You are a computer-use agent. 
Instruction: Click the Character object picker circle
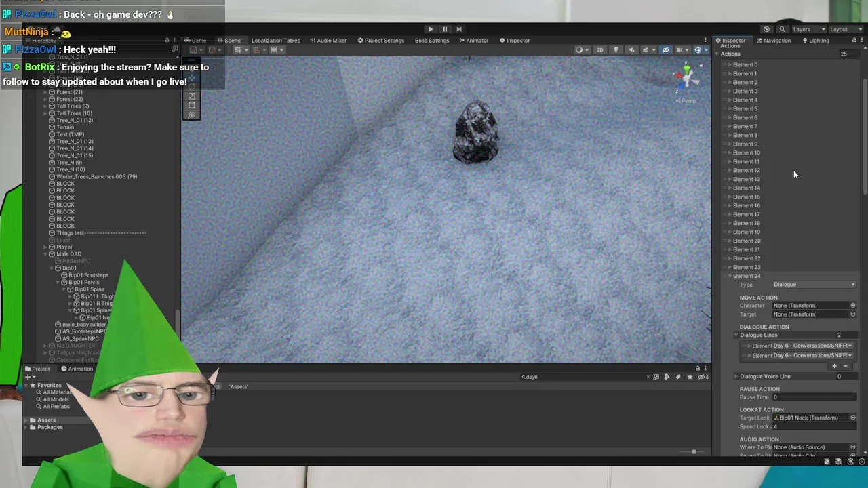[853, 306]
